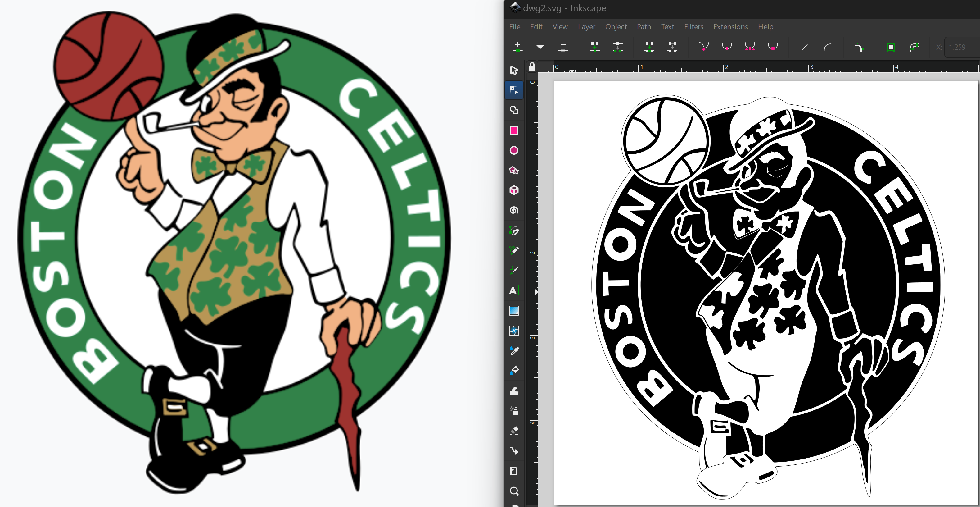Select the Pencil freehand tool
Screen dimensions: 980x507
(514, 250)
